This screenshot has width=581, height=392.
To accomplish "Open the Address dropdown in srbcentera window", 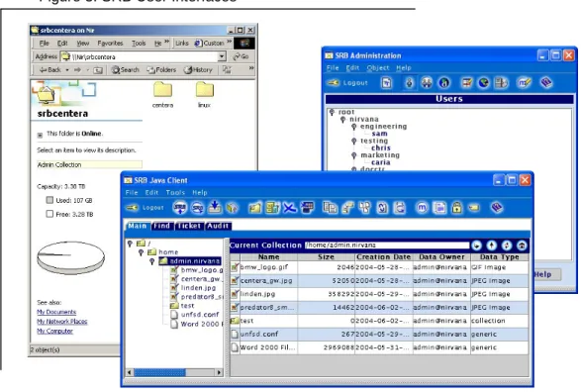I will (x=222, y=56).
